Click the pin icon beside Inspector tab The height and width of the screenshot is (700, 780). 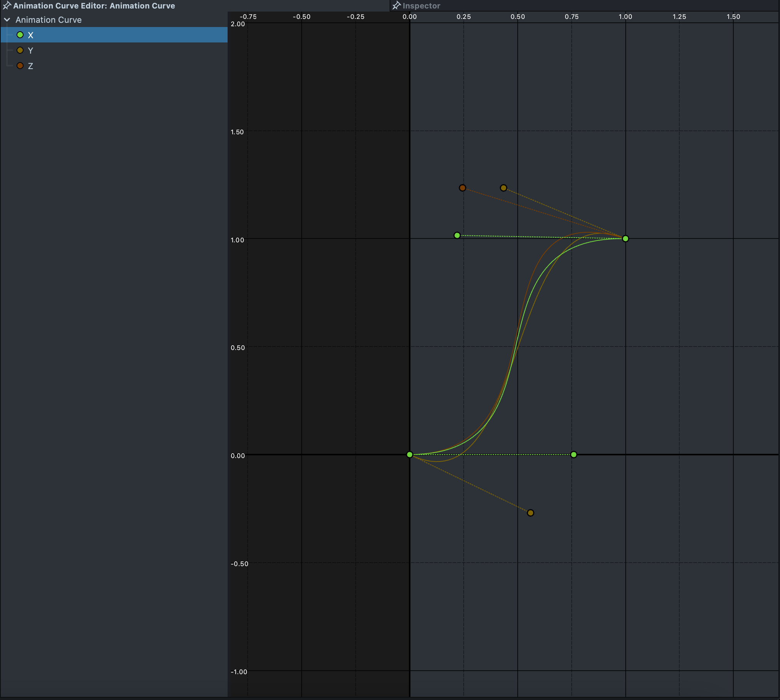click(396, 6)
